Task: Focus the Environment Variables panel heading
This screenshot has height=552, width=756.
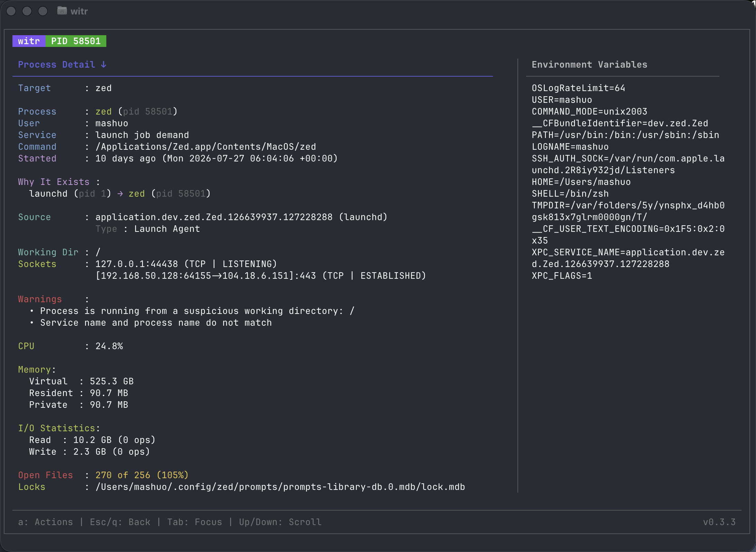Action: pos(590,65)
